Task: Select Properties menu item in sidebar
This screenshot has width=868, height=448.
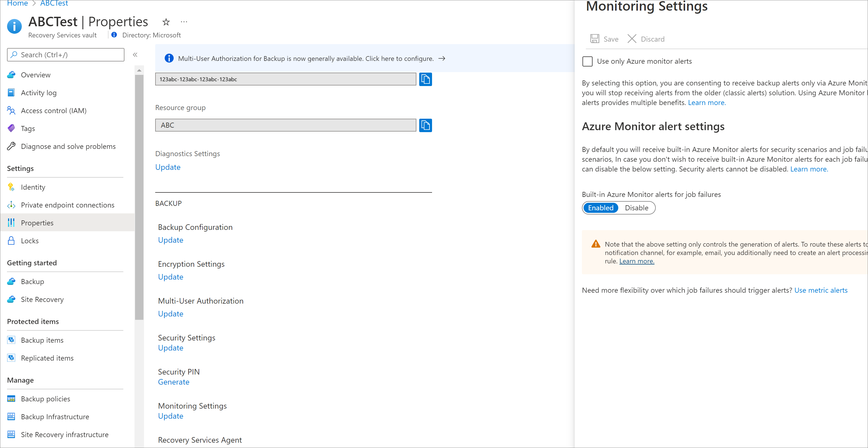Action: [x=37, y=222]
